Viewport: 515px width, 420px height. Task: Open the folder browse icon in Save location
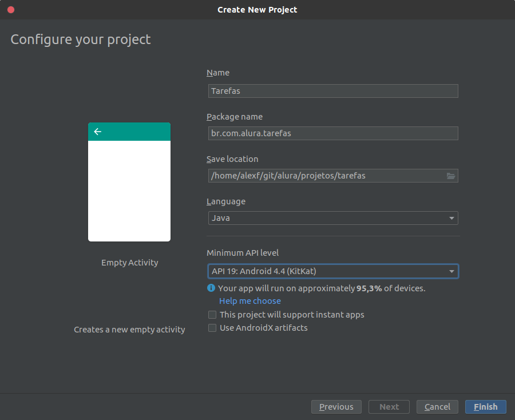click(x=451, y=176)
